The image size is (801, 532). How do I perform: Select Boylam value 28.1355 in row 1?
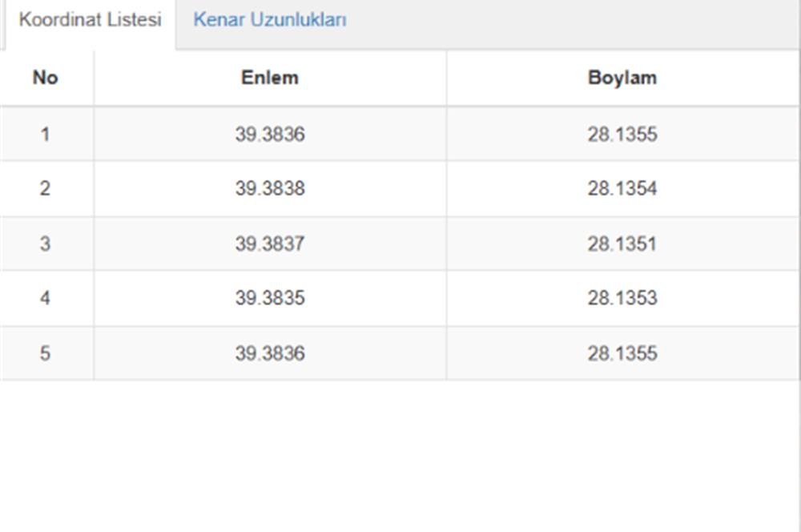tap(622, 135)
